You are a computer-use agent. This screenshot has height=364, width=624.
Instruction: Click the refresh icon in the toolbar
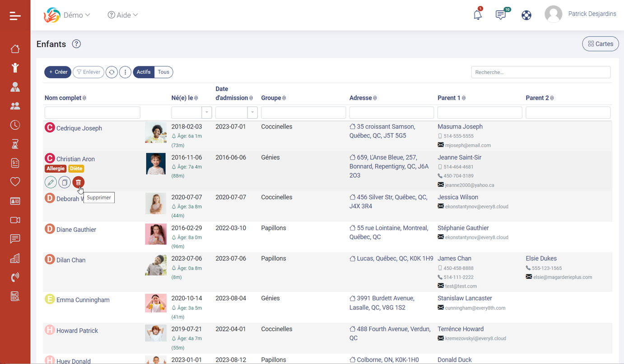[112, 72]
